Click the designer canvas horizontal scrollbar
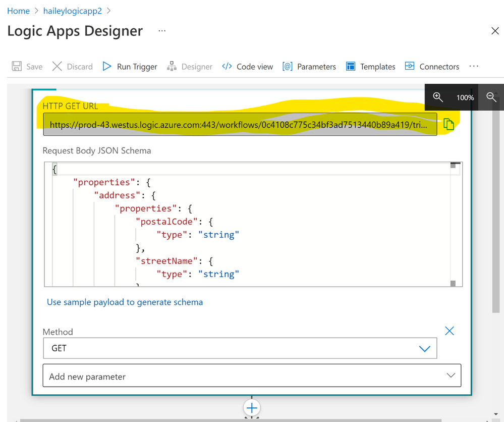This screenshot has width=504, height=422. coord(231,420)
